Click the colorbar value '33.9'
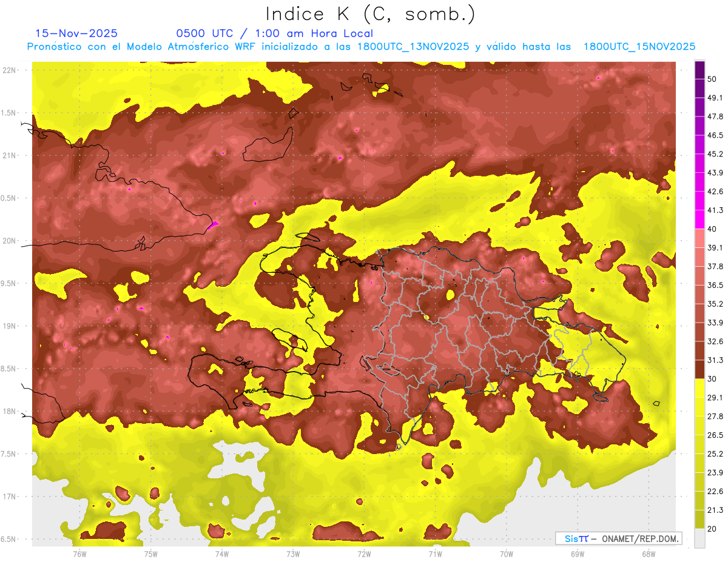This screenshot has width=728, height=562. point(716,323)
